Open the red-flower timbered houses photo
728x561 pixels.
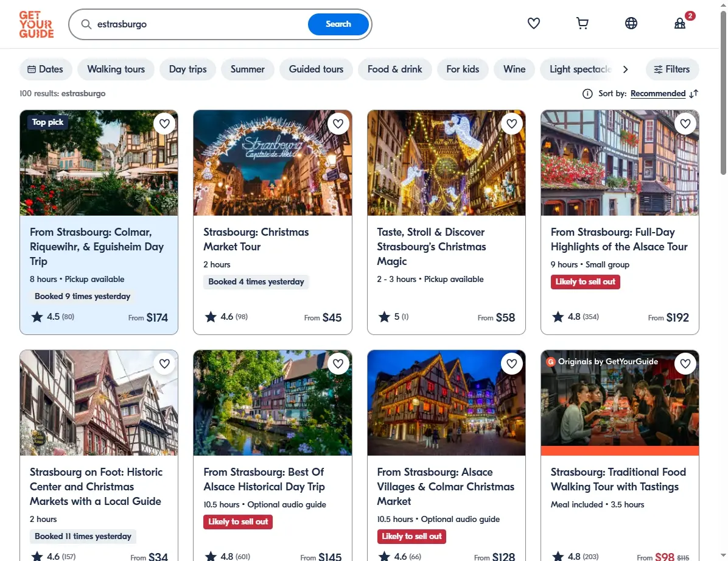pos(620,163)
